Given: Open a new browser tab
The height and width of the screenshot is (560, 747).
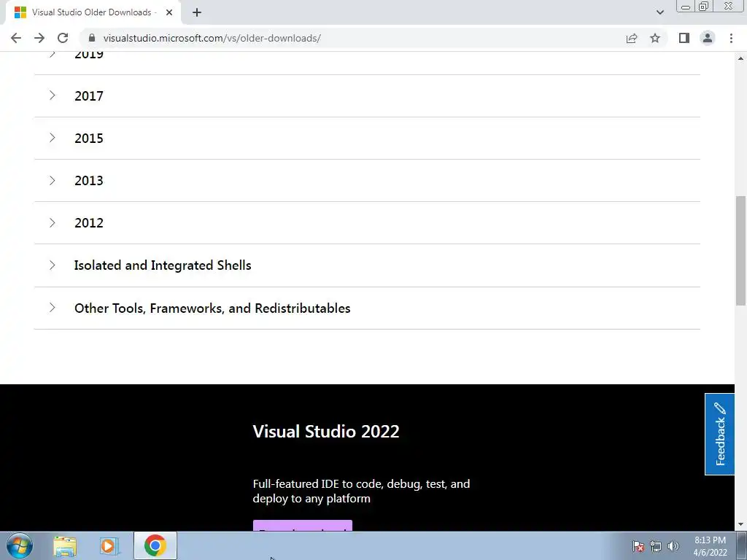Looking at the screenshot, I should point(197,12).
